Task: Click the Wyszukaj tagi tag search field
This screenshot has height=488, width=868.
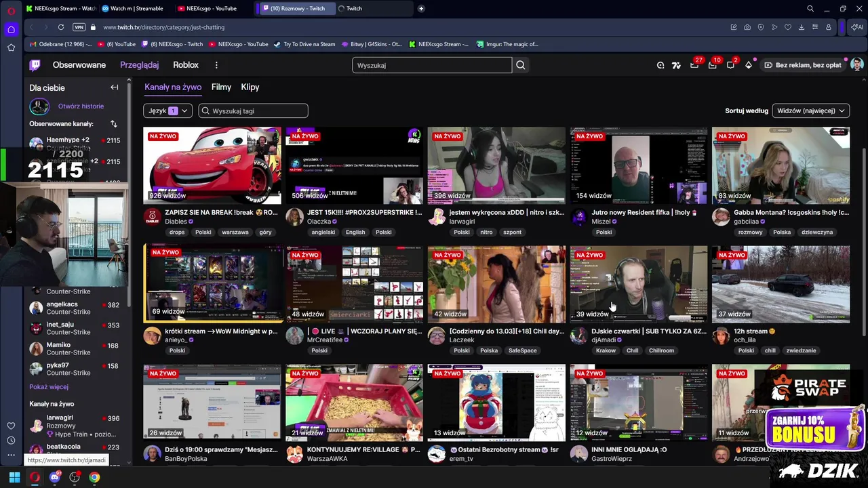Action: (253, 110)
